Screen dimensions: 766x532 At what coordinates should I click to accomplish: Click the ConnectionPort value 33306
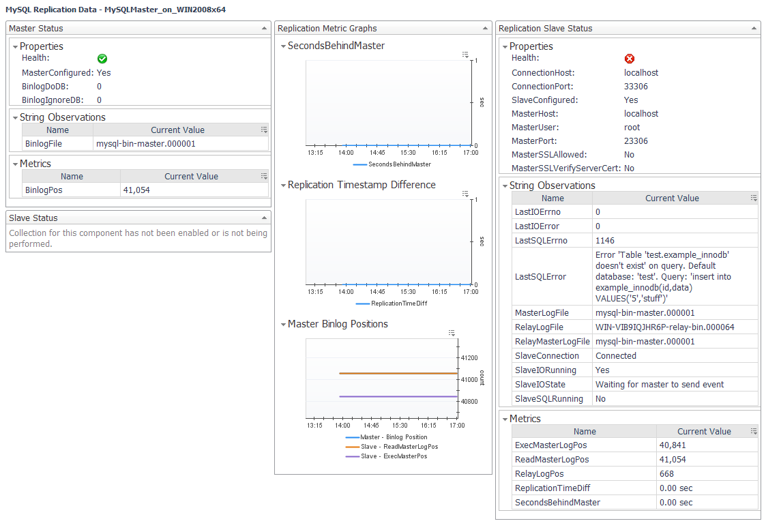[x=636, y=87]
